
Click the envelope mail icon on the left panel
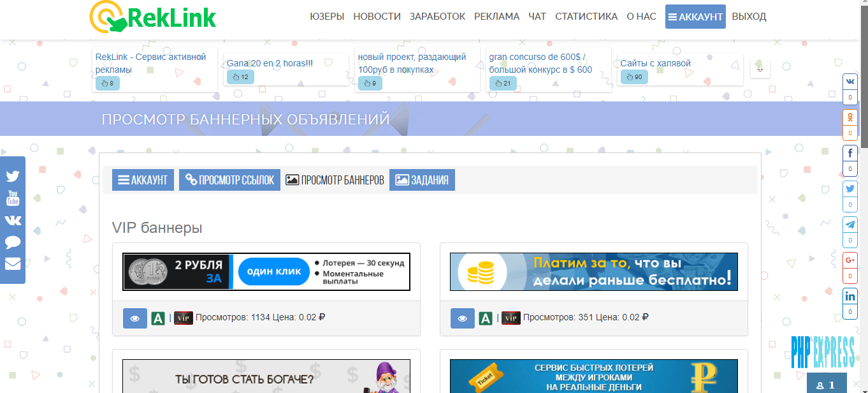(x=13, y=263)
